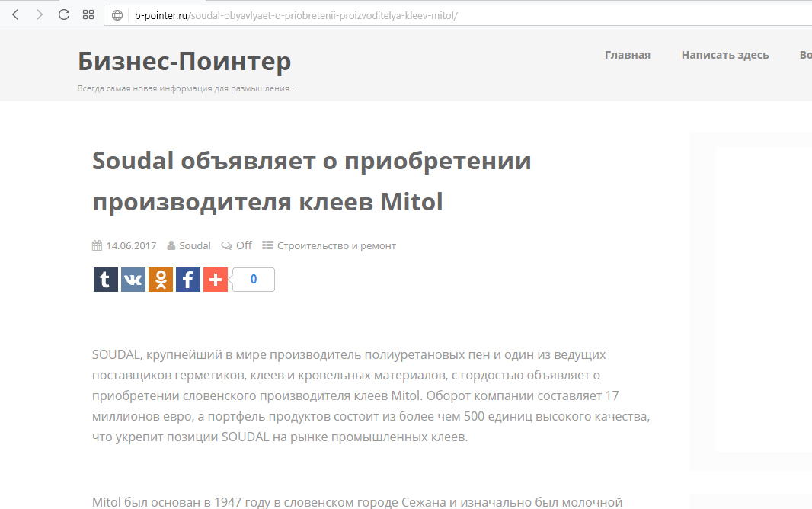Go back with the browser back arrow
This screenshot has height=509, width=812.
(15, 15)
